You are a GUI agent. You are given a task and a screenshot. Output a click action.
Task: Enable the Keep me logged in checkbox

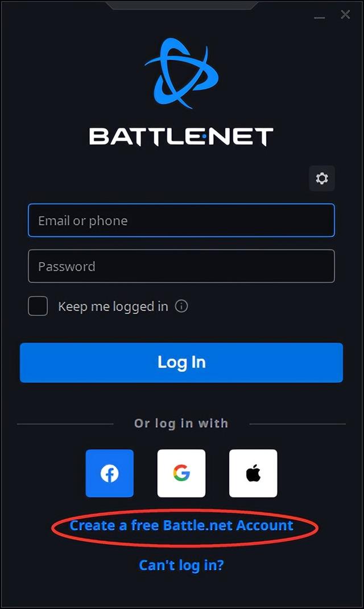click(38, 306)
